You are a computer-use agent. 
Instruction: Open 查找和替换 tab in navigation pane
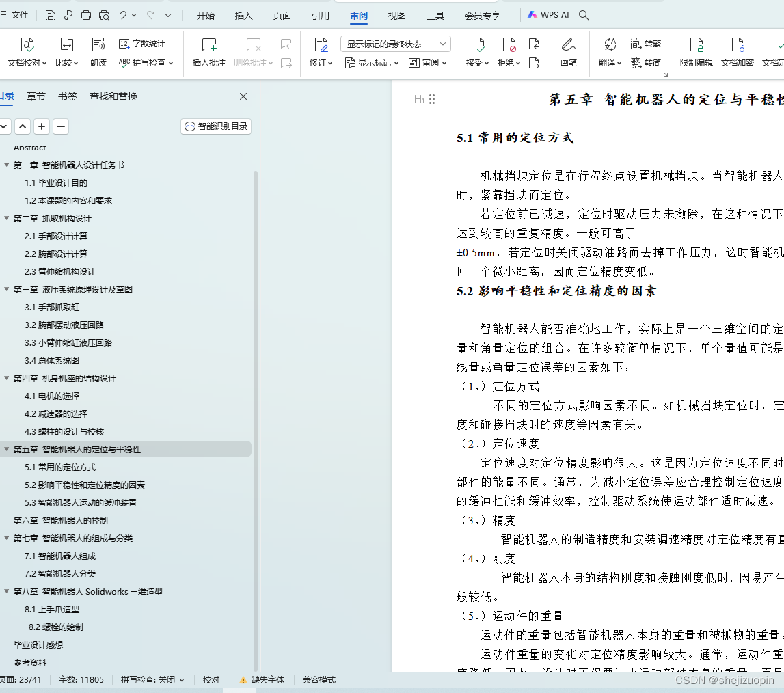[113, 96]
